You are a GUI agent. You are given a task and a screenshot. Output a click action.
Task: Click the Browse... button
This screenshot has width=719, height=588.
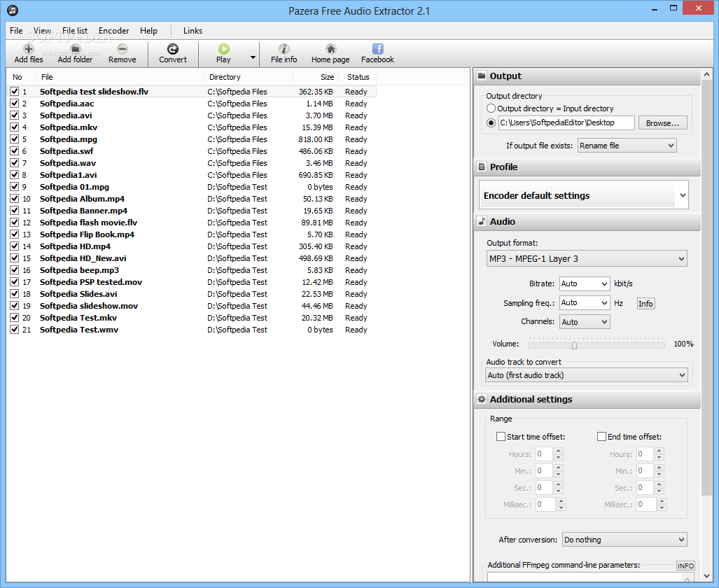(662, 123)
